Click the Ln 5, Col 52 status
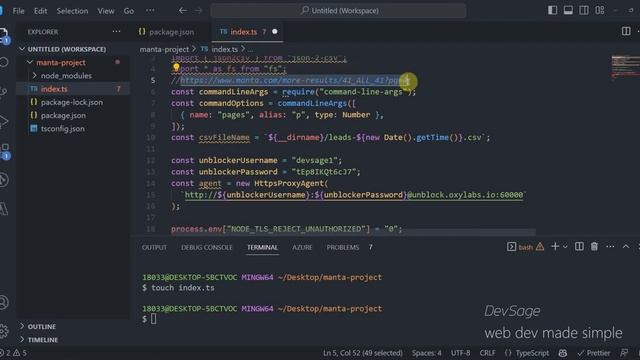 tap(362, 353)
